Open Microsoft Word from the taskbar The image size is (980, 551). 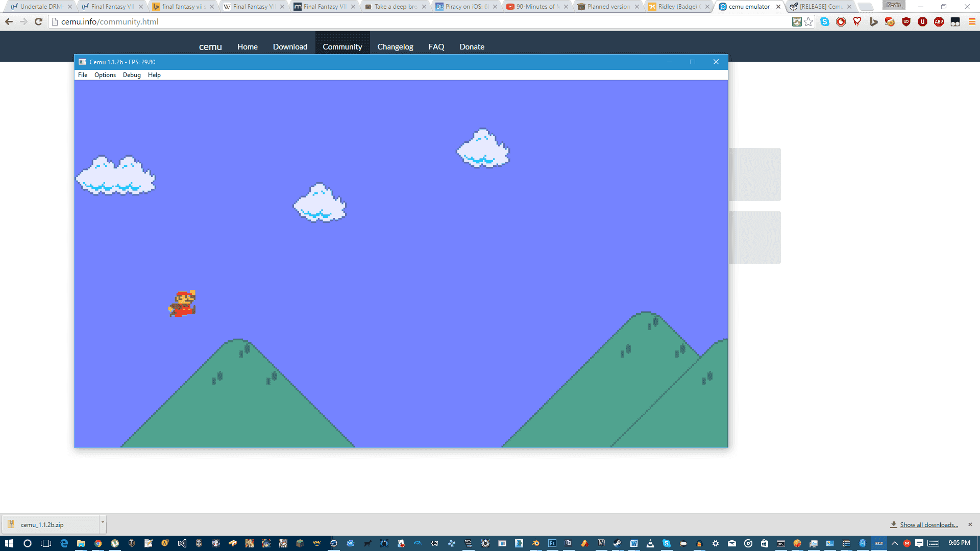pos(634,543)
